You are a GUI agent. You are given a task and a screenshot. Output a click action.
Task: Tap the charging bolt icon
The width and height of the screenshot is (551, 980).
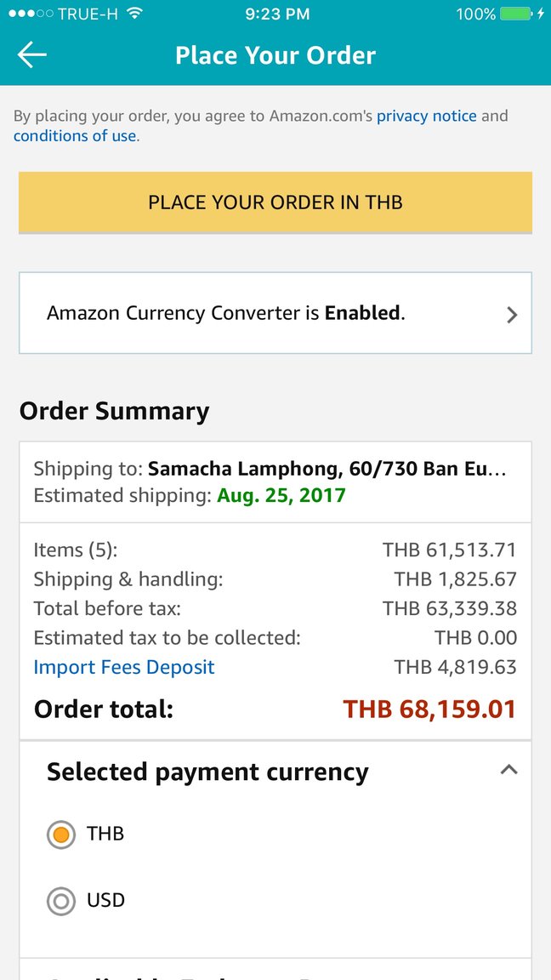click(x=541, y=14)
